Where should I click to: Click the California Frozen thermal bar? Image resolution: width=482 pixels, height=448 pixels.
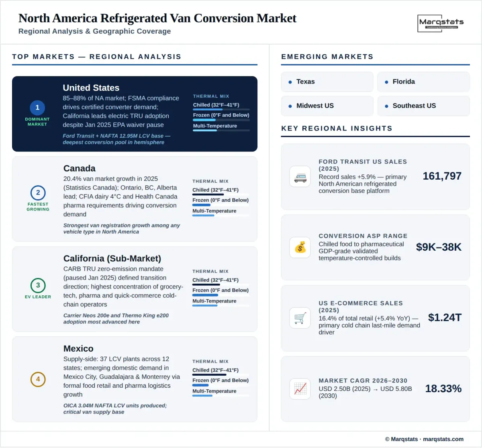click(221, 295)
